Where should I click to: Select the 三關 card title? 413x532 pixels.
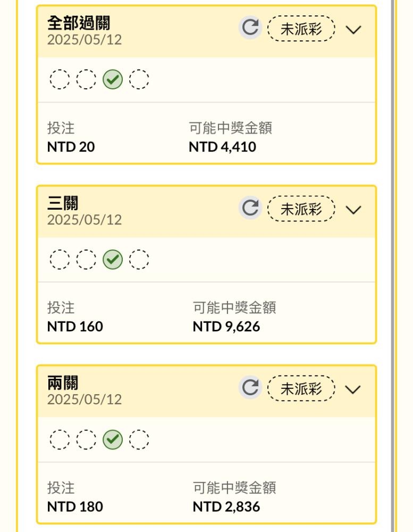point(63,203)
